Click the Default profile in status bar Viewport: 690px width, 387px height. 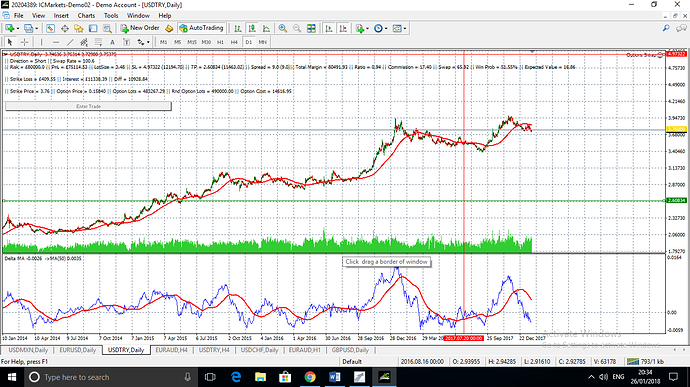352,361
